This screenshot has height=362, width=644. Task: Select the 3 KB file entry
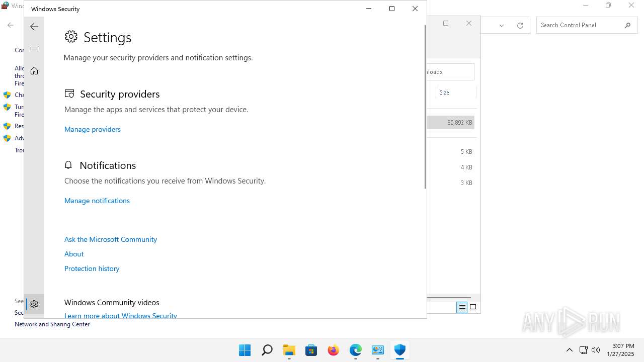click(x=451, y=183)
